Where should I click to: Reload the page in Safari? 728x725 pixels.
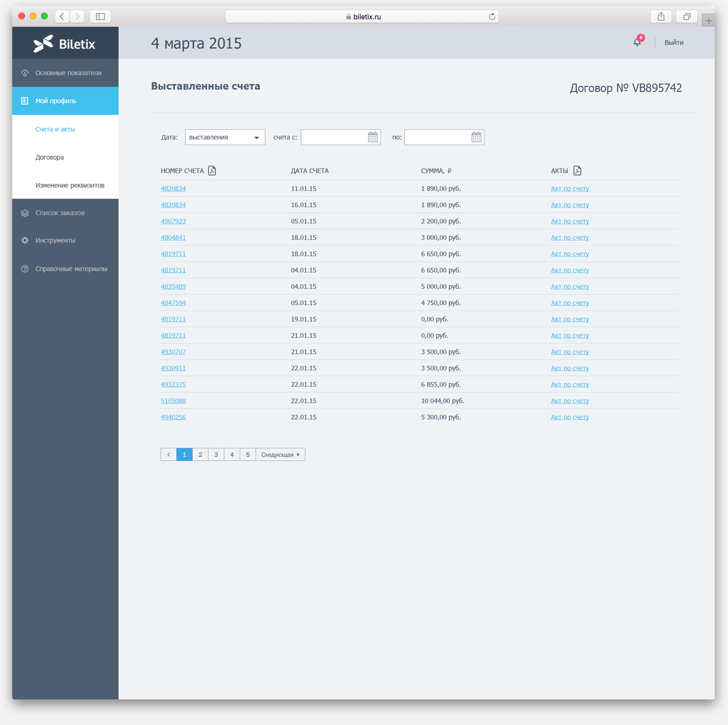point(492,17)
